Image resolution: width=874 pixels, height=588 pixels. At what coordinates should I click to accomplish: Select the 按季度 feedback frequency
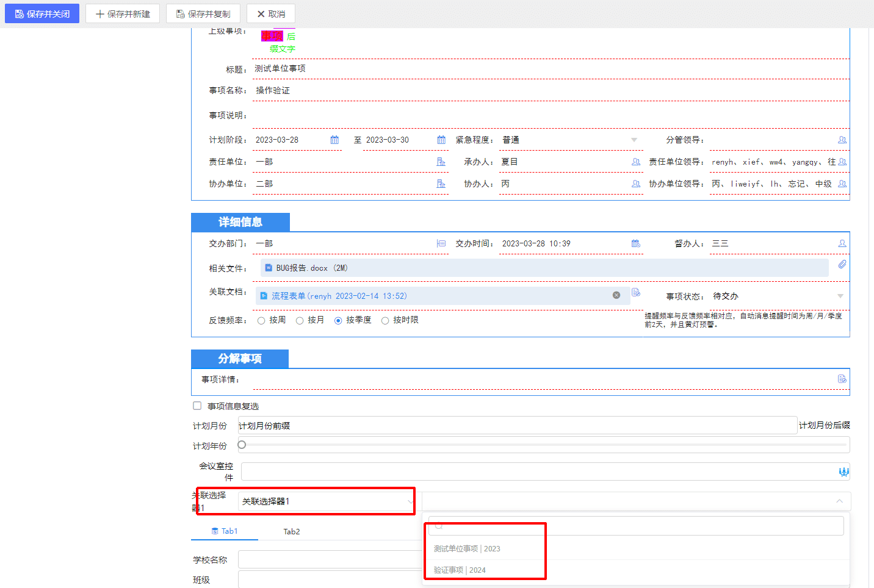click(338, 320)
